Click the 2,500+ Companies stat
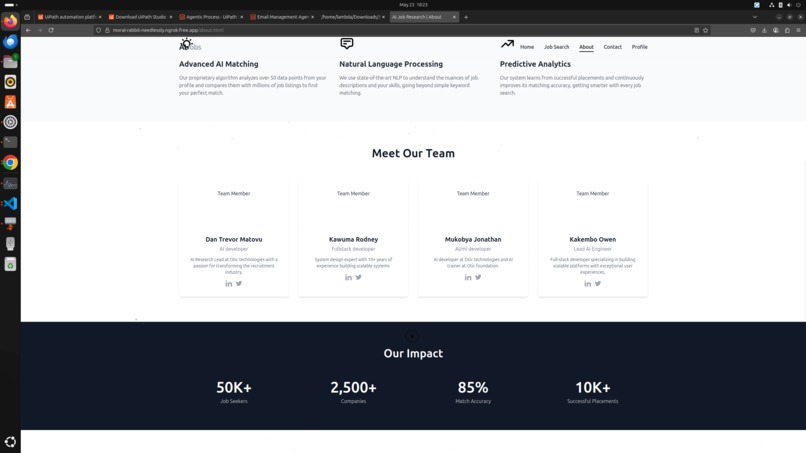This screenshot has height=453, width=806. coord(354,391)
